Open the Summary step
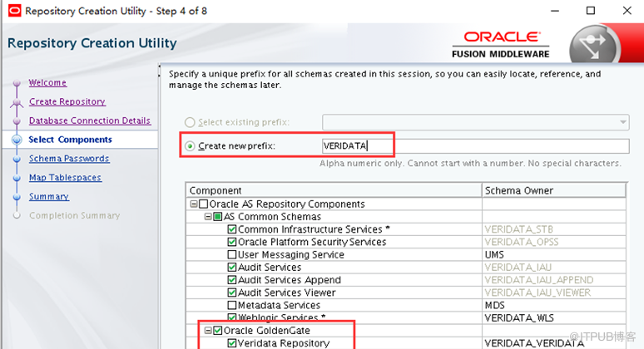Screen dimensions: 644x349 49,196
